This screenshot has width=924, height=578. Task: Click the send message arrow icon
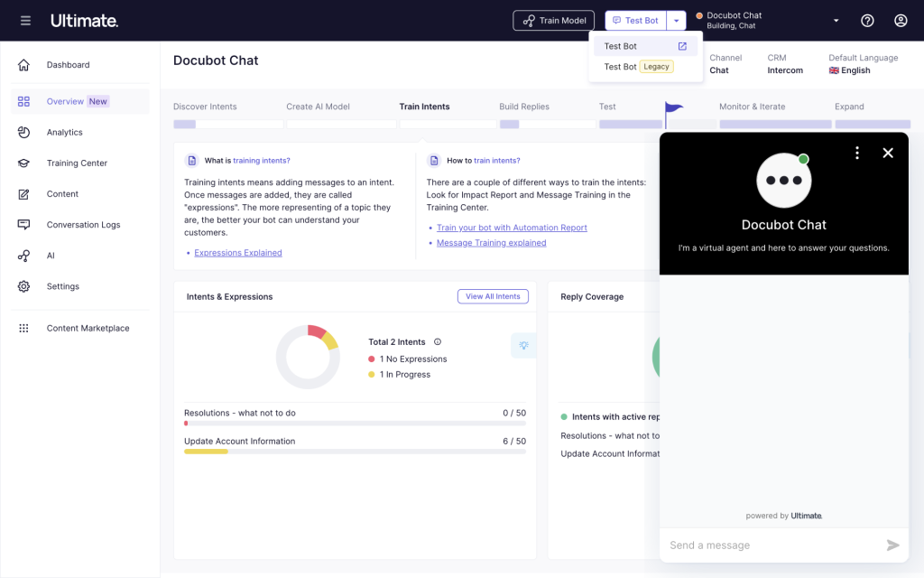pyautogui.click(x=892, y=545)
